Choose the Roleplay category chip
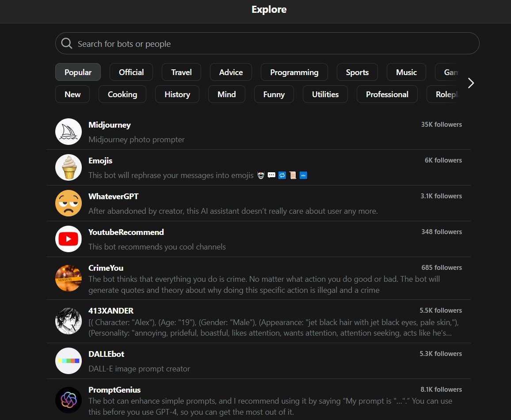The height and width of the screenshot is (420, 511). [x=447, y=94]
